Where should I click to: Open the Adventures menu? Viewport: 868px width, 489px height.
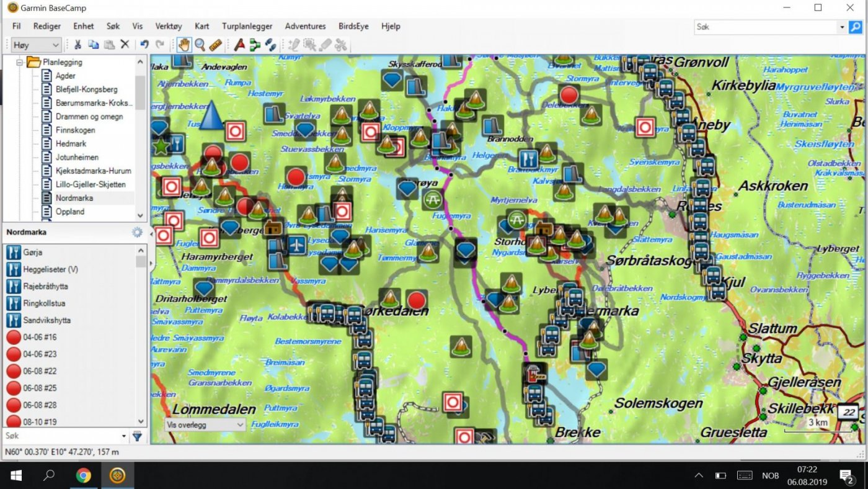click(x=305, y=26)
